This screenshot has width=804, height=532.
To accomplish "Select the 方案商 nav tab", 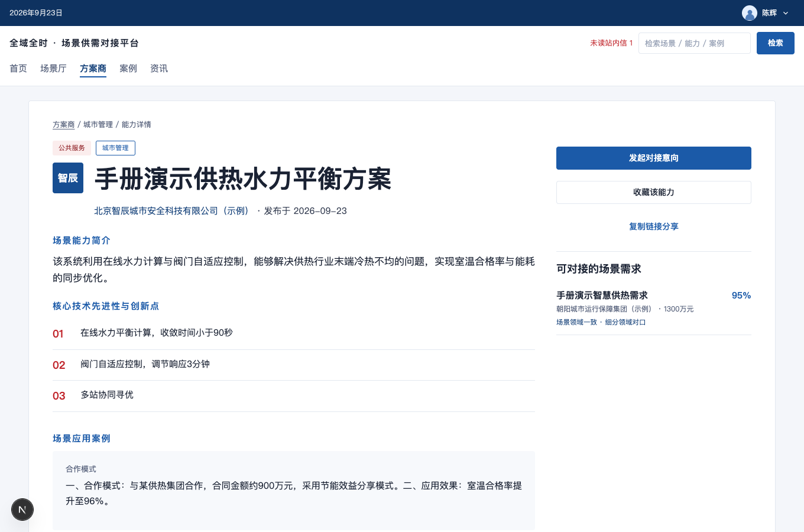I will [x=93, y=69].
